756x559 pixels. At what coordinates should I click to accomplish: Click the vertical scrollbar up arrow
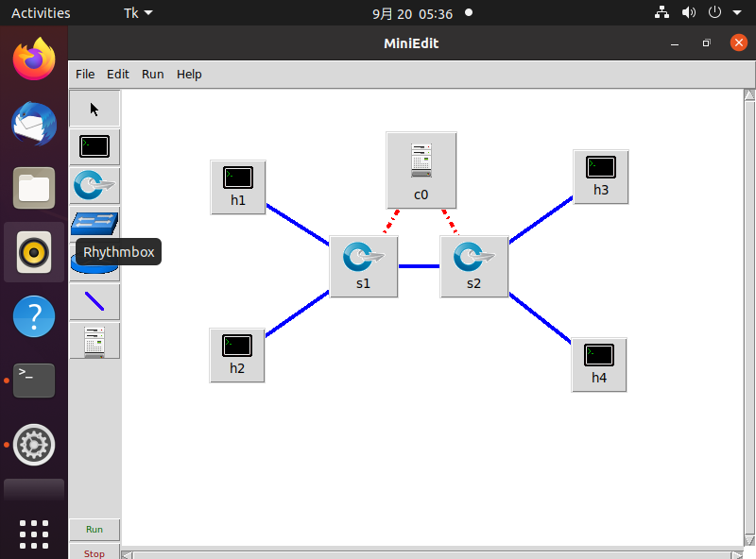click(749, 95)
